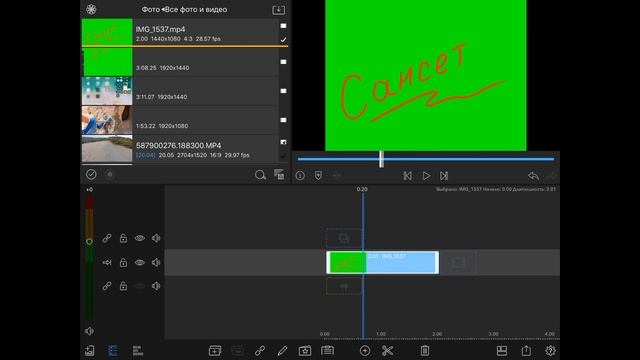Viewport: 640px width, 360px height.
Task: Open settings gear
Action: click(550, 351)
